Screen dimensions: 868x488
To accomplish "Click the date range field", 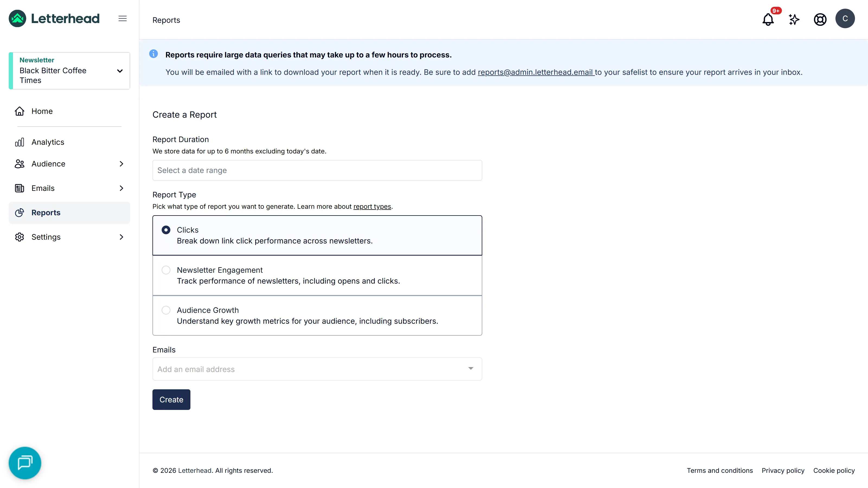I will point(317,170).
